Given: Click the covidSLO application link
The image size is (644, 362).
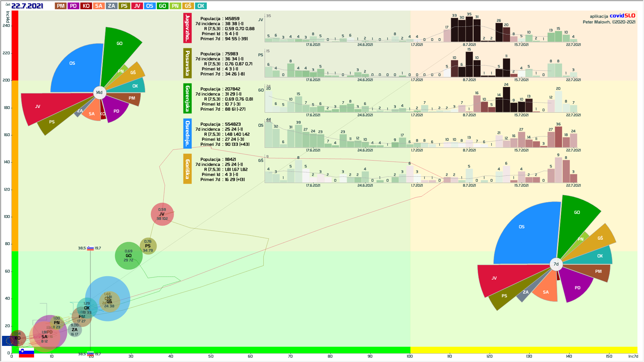Looking at the screenshot, I should (622, 16).
